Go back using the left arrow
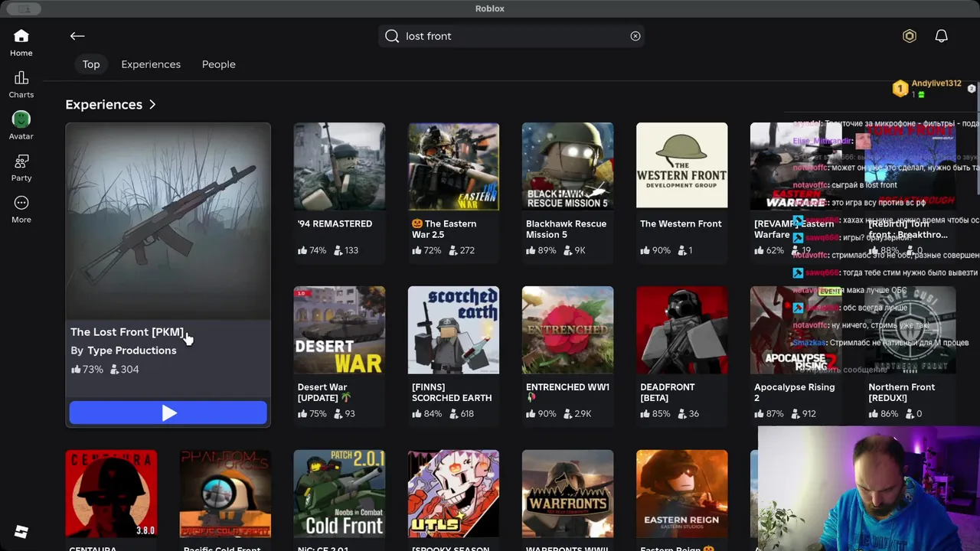 click(x=77, y=36)
